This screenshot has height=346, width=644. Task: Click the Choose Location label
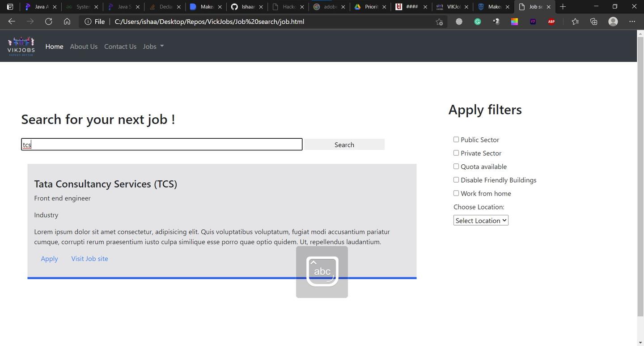coord(479,207)
